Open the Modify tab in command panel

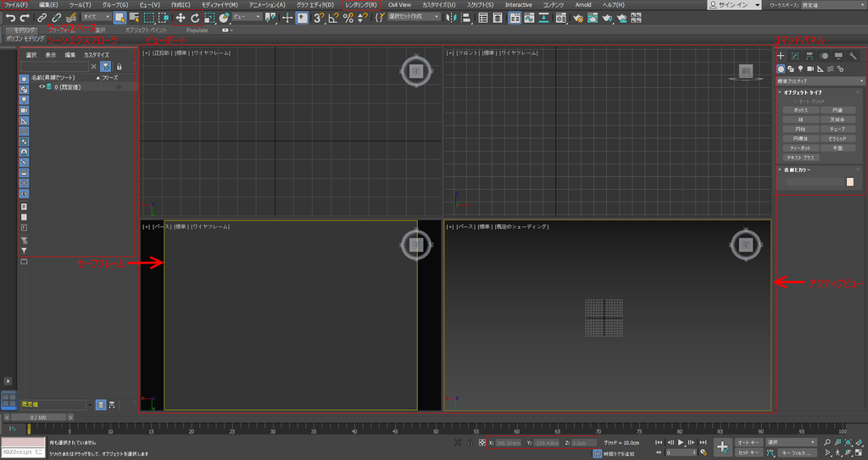(795, 56)
